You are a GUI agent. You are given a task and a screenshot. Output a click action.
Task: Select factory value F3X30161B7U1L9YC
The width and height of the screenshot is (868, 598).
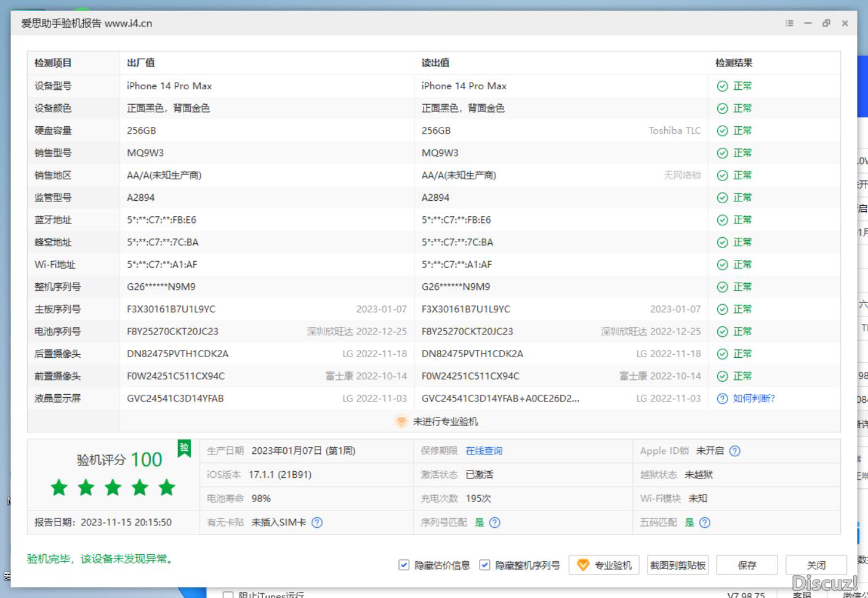[171, 309]
